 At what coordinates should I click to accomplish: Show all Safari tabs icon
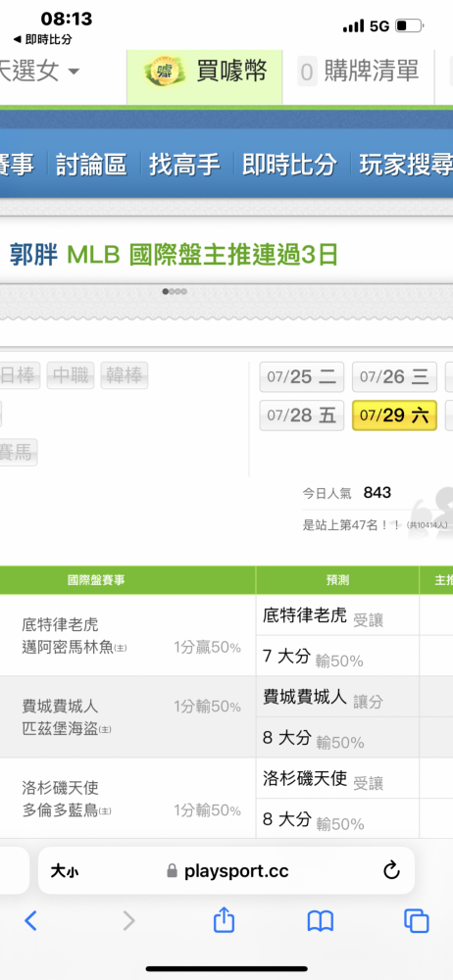(x=416, y=920)
